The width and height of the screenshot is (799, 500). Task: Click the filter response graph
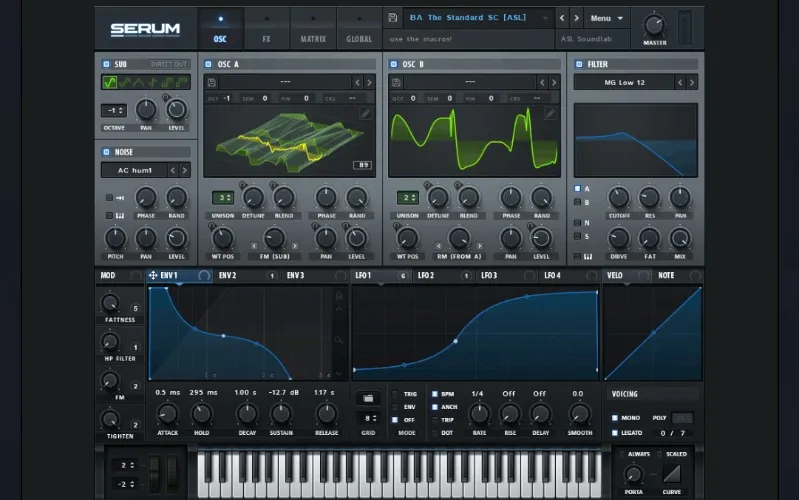pos(635,140)
